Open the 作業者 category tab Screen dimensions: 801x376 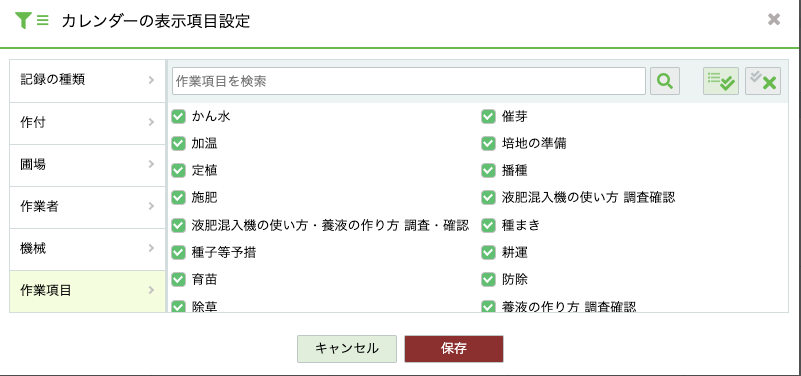(x=87, y=207)
